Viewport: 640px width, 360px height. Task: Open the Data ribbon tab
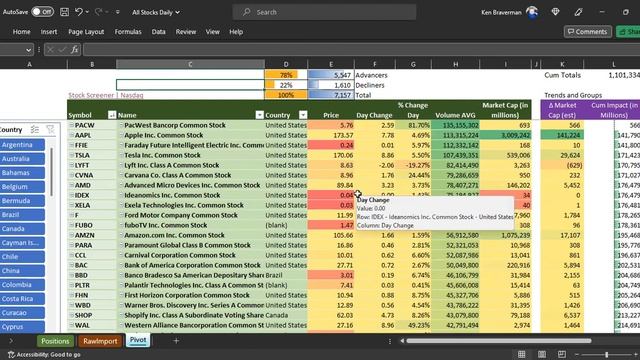click(x=158, y=31)
